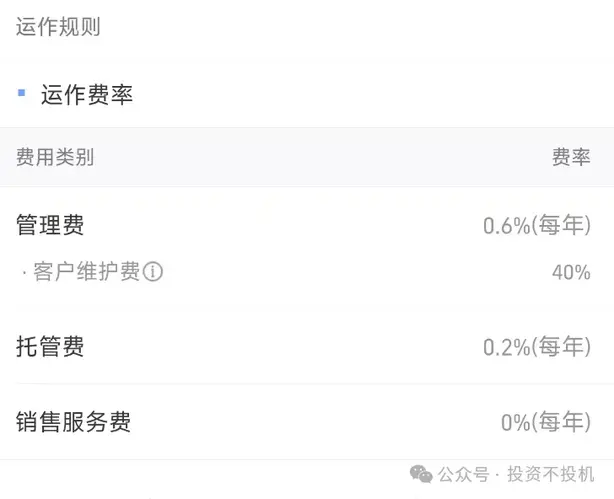The width and height of the screenshot is (614, 499).
Task: Click the 费用类别 column header
Action: point(55,157)
